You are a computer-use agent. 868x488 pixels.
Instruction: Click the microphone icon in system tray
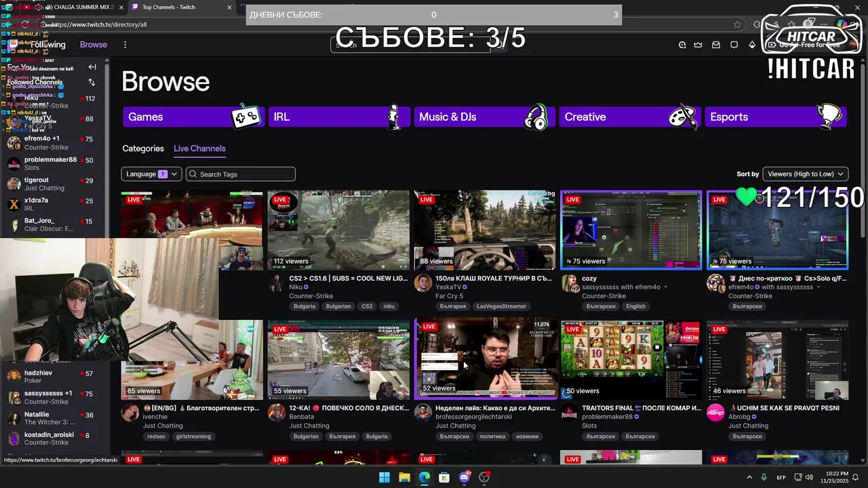pos(764,477)
